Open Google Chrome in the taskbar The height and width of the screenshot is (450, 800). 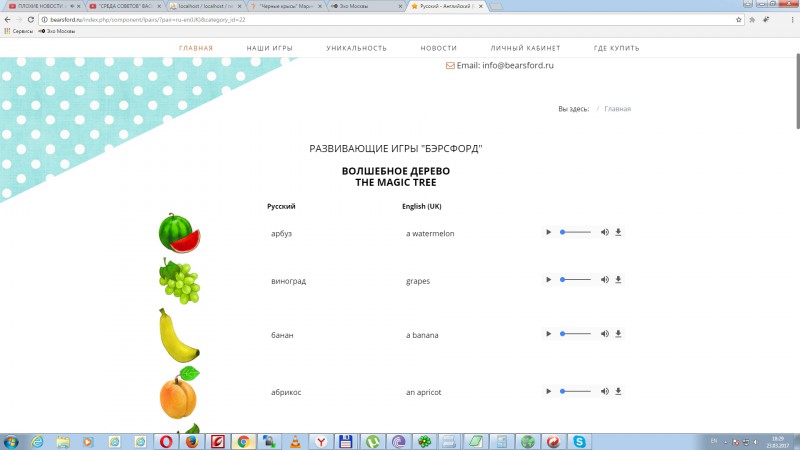click(243, 441)
